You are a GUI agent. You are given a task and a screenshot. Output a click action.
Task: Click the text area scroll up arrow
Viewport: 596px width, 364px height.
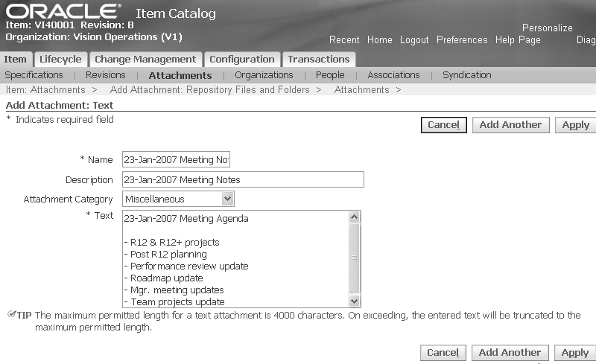tap(355, 217)
